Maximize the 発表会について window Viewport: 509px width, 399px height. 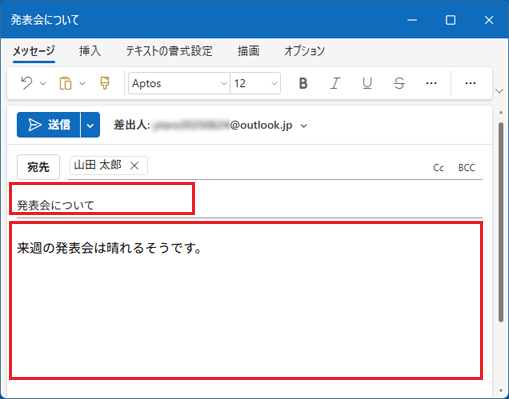click(451, 20)
